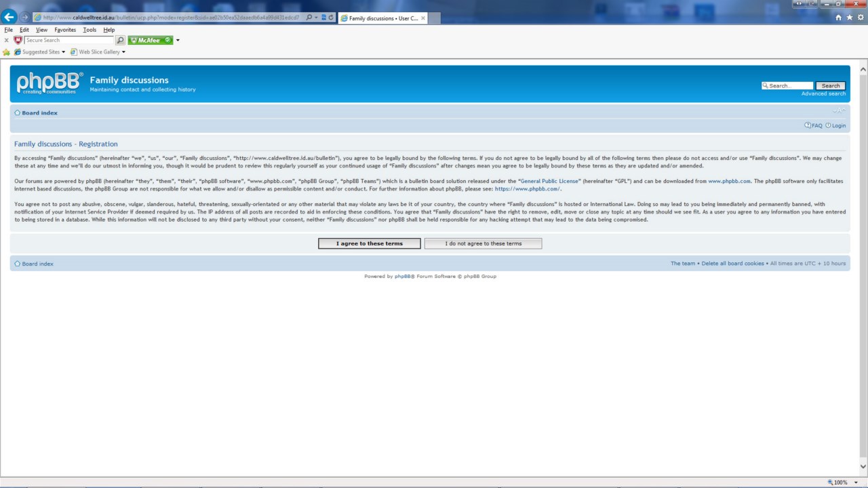Viewport: 868px width, 488px height.
Task: Click the phpBB logo
Action: point(50,83)
